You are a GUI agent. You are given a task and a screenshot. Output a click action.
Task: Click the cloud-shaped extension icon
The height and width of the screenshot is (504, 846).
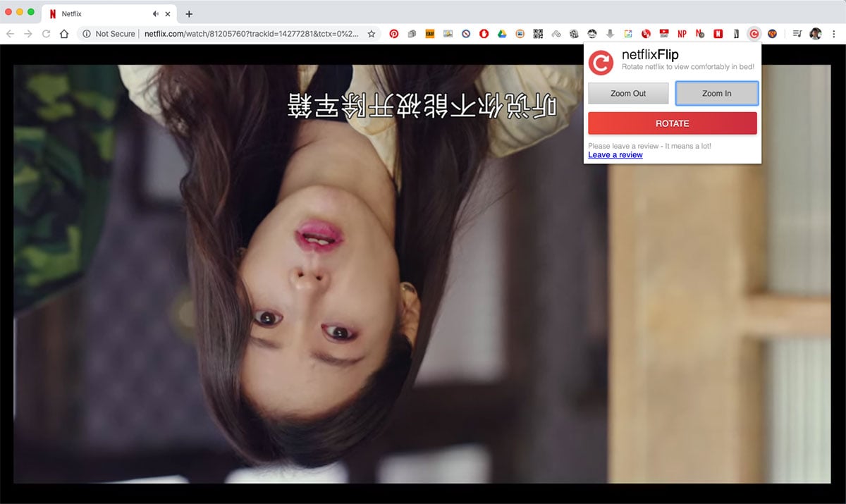(x=556, y=33)
